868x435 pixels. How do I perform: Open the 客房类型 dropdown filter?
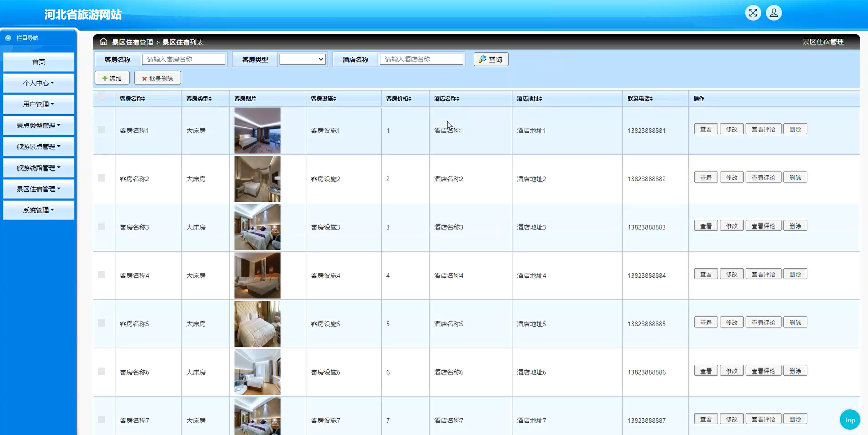(x=302, y=59)
